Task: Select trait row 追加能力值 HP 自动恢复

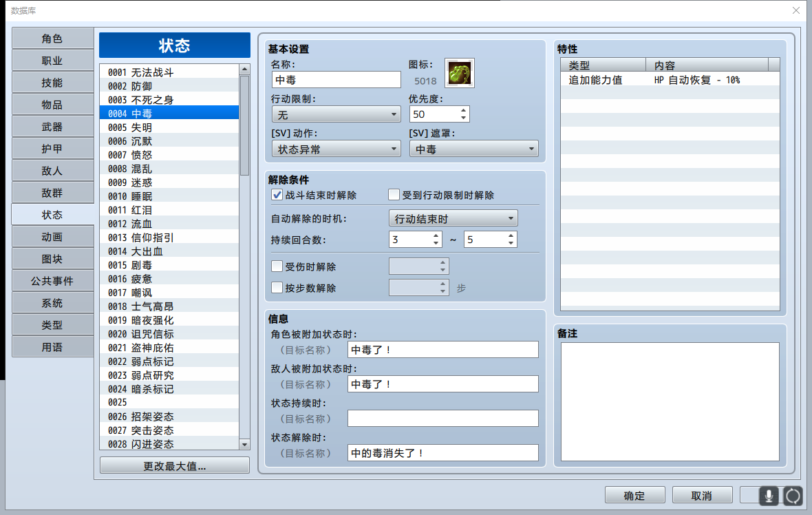Action: tap(670, 80)
